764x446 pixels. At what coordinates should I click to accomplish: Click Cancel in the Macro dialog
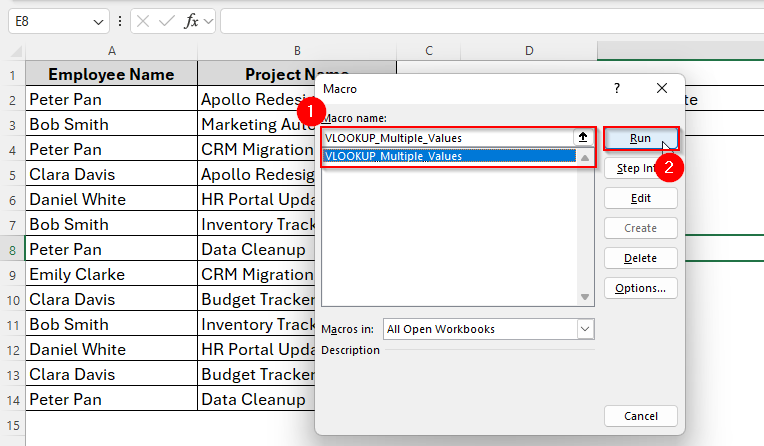(640, 416)
